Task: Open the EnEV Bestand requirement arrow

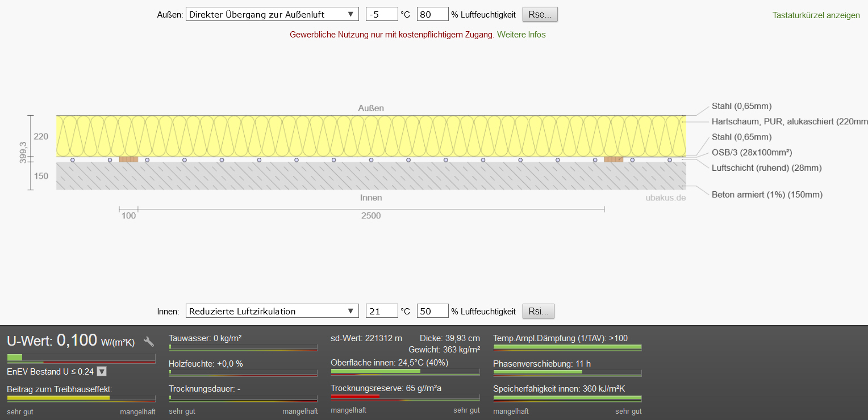Action: click(102, 372)
